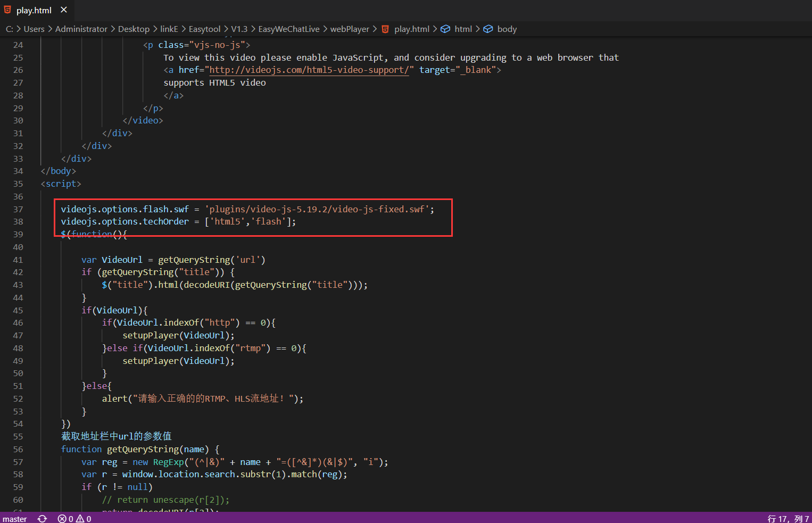Image resolution: width=812 pixels, height=523 pixels.
Task: Click the cube icon before html breadcrumb
Action: tap(445, 29)
